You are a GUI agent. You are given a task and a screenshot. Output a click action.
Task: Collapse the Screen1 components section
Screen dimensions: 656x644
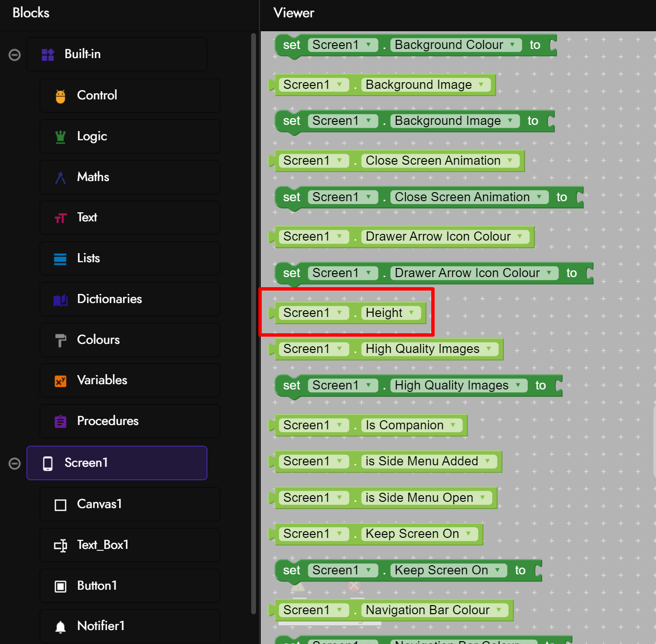coord(14,463)
